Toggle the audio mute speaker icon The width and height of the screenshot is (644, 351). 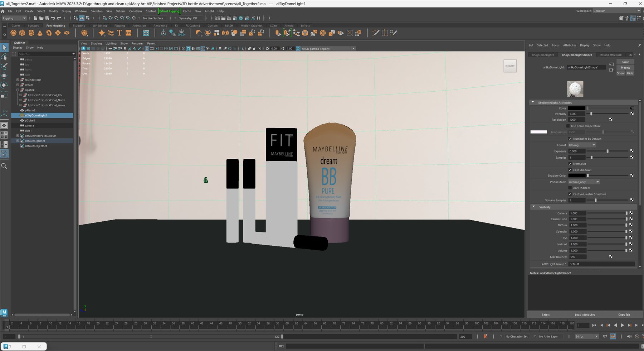[629, 336]
